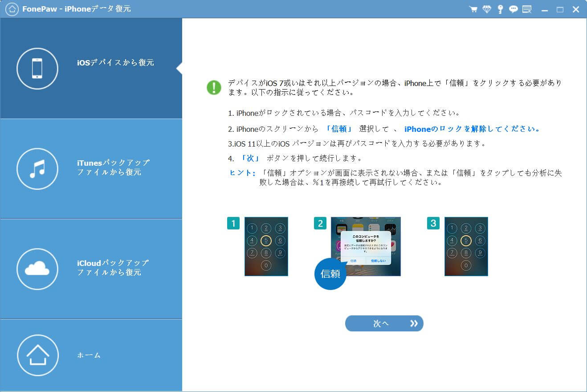587x392 pixels.
Task: Click the diamond upgrade icon
Action: pos(487,9)
